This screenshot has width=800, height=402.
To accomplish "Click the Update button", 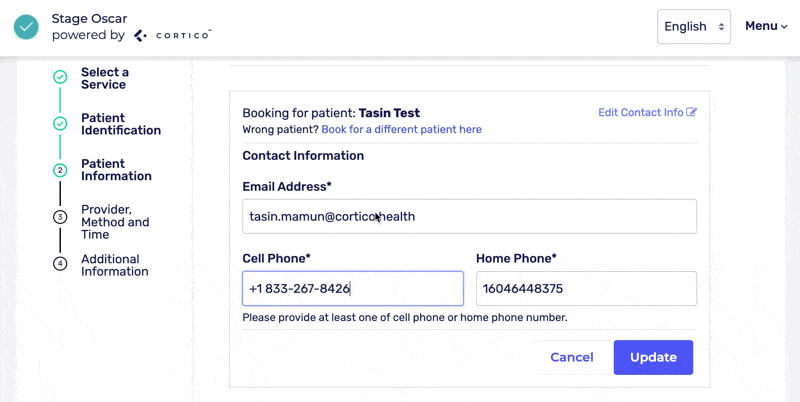I will point(653,357).
